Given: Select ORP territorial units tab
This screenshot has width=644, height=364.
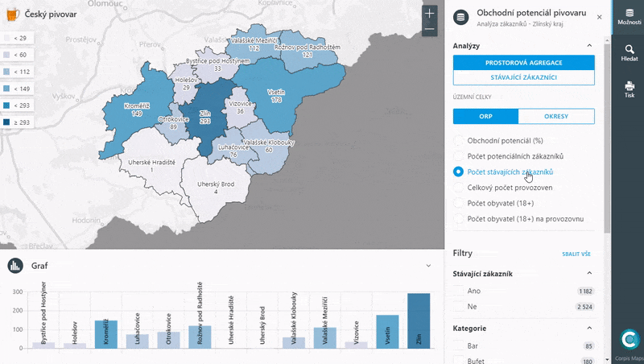Looking at the screenshot, I should point(485,116).
